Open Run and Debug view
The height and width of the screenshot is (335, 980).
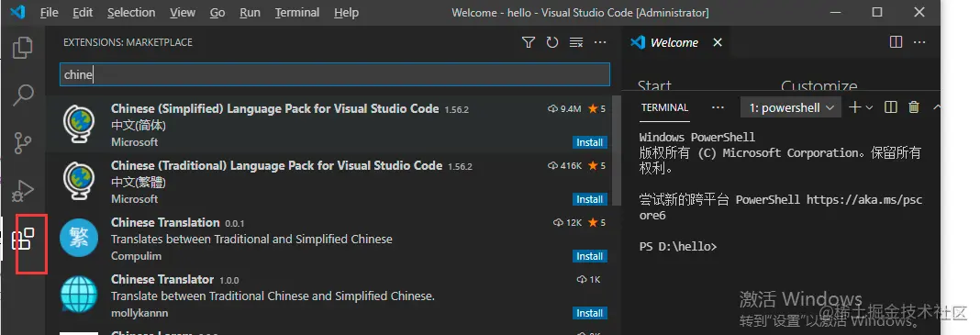[x=23, y=191]
